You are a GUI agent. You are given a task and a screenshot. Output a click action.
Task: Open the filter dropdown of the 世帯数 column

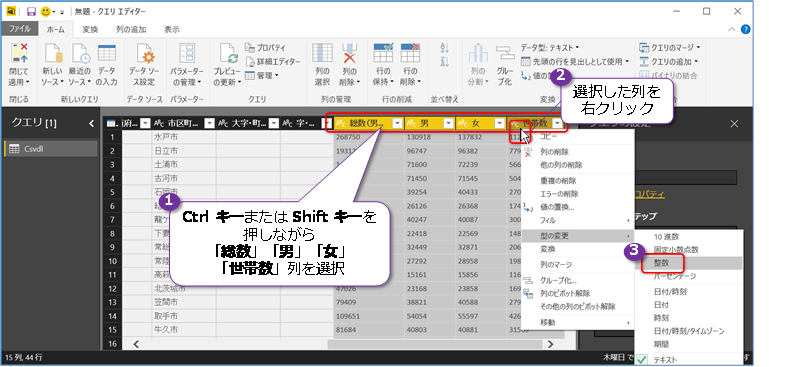(557, 123)
